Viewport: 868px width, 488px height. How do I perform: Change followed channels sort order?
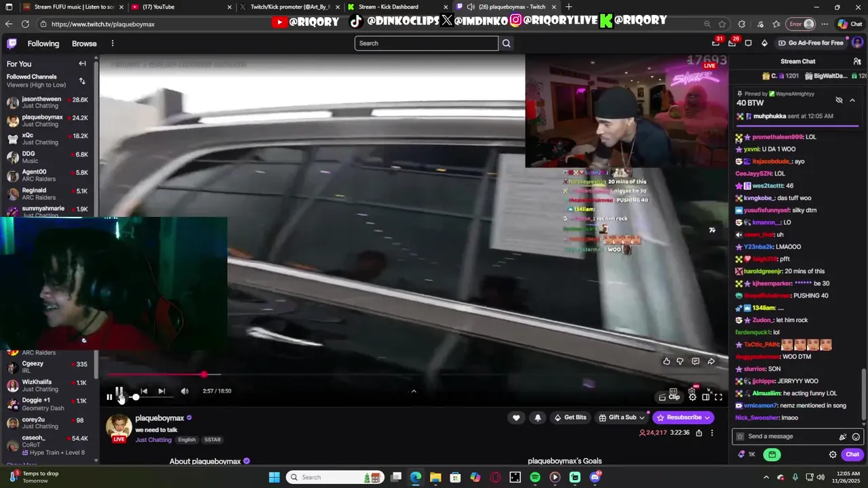82,81
